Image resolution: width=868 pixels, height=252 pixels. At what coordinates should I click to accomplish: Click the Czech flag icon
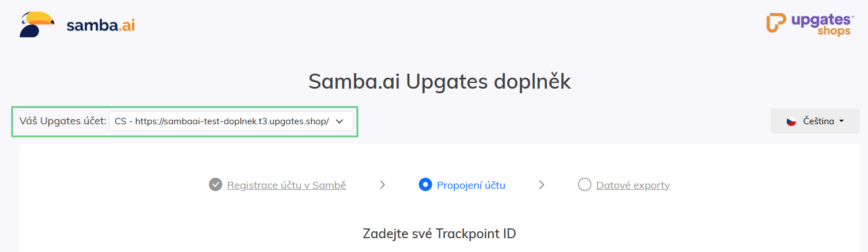tap(791, 121)
